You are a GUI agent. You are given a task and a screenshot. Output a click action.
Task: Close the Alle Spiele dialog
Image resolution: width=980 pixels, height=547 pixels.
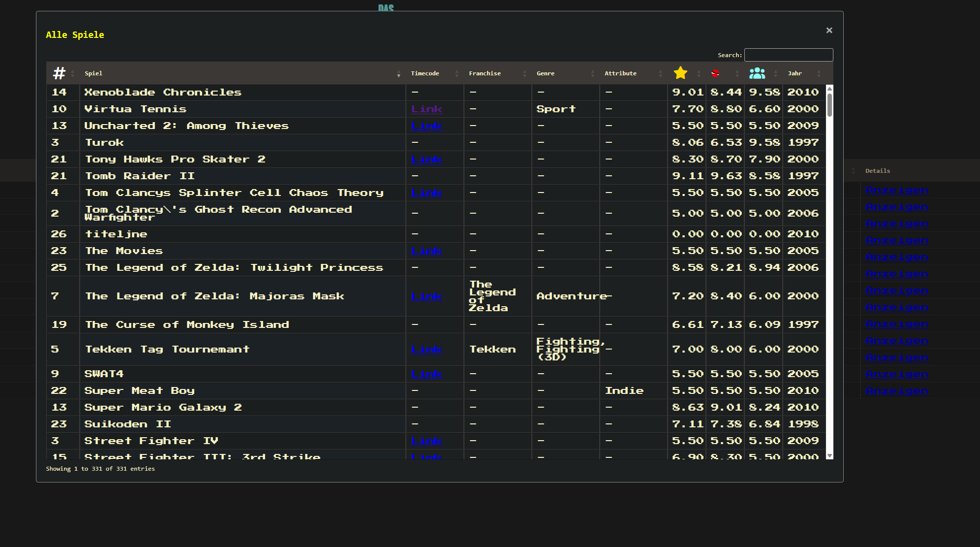829,31
